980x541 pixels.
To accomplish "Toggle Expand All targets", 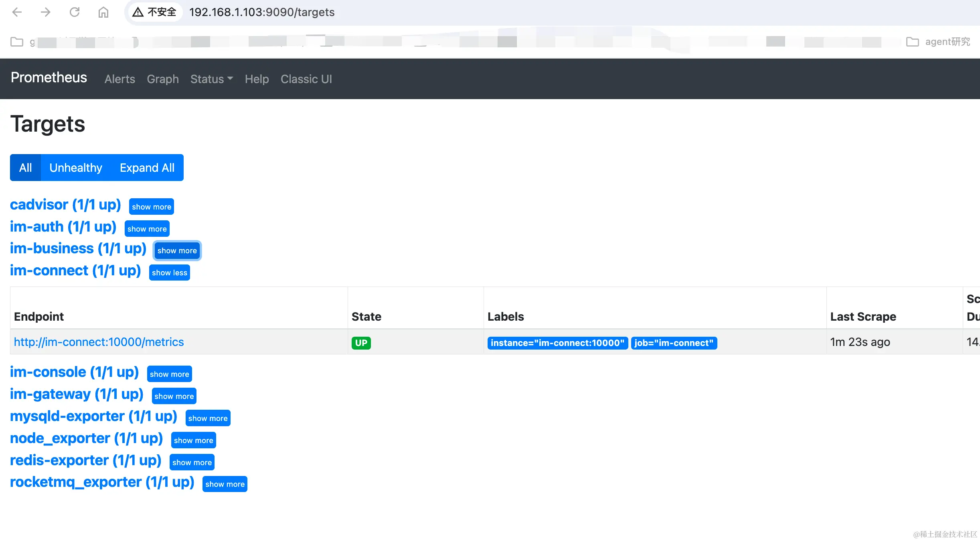I will pyautogui.click(x=147, y=168).
